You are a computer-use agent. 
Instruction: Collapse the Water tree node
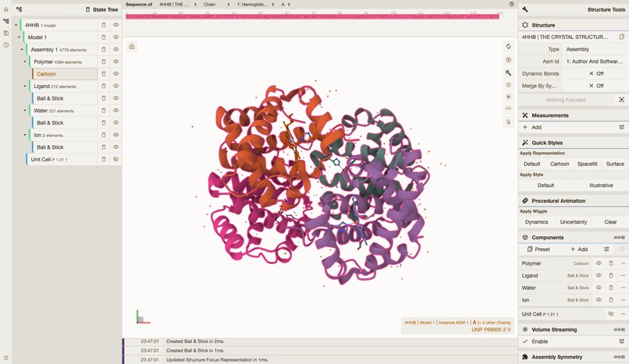point(25,111)
